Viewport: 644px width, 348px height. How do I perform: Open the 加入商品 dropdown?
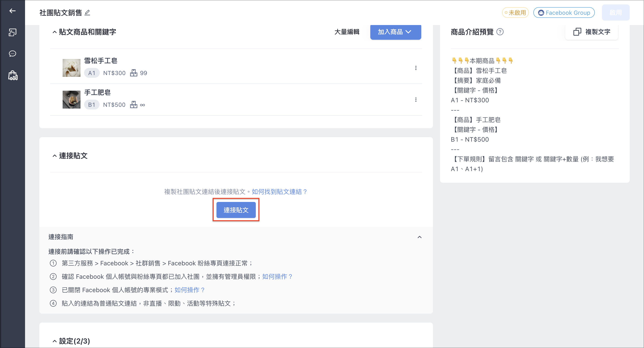tap(396, 32)
